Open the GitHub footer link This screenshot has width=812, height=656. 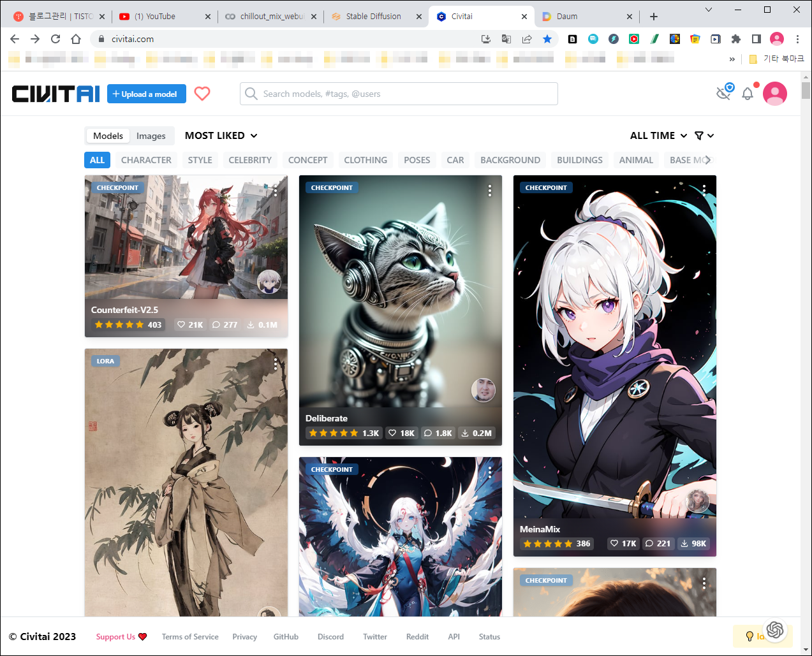[286, 636]
